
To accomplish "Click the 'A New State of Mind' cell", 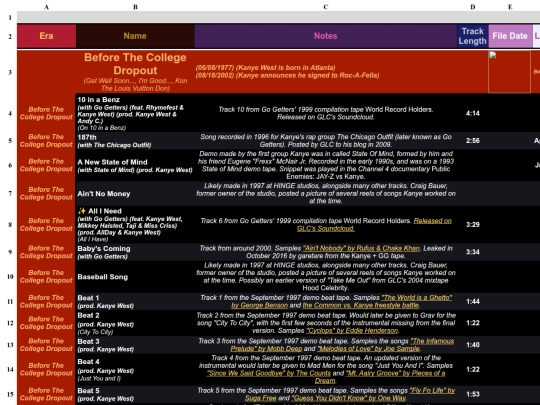I will point(135,165).
